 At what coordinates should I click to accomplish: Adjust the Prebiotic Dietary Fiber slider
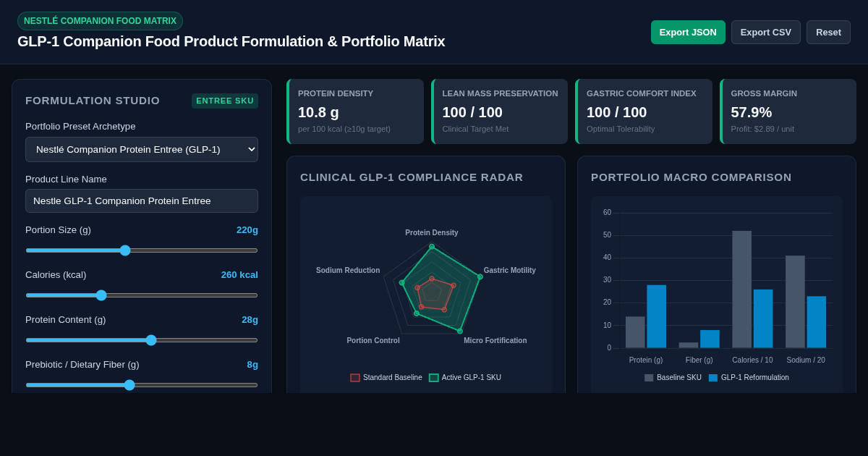(142, 385)
